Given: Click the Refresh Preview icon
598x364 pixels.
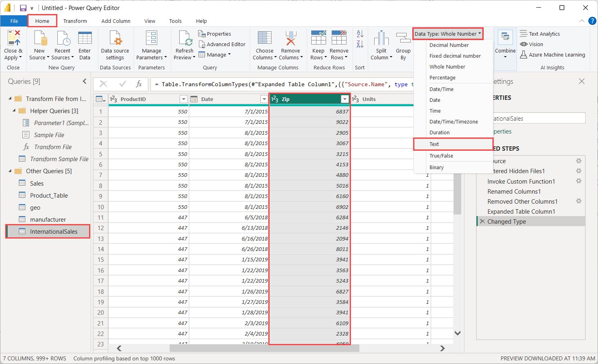Looking at the screenshot, I should (184, 38).
